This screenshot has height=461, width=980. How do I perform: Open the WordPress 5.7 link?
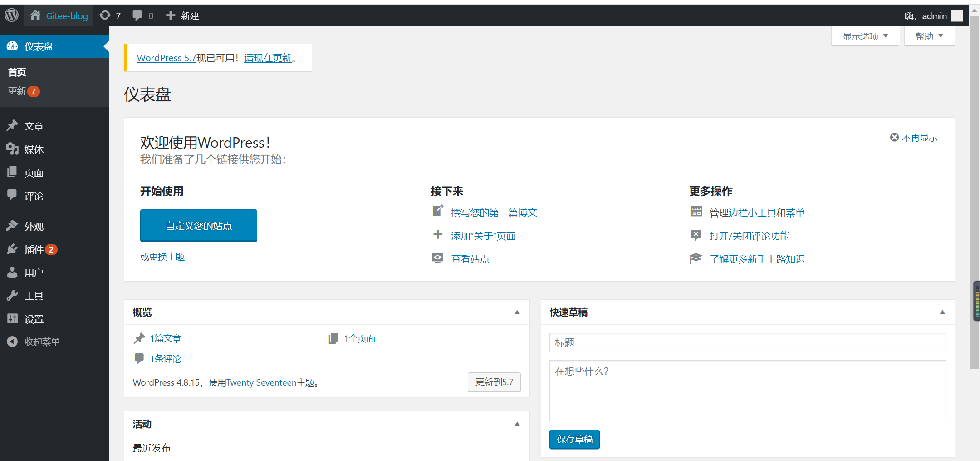[x=167, y=58]
